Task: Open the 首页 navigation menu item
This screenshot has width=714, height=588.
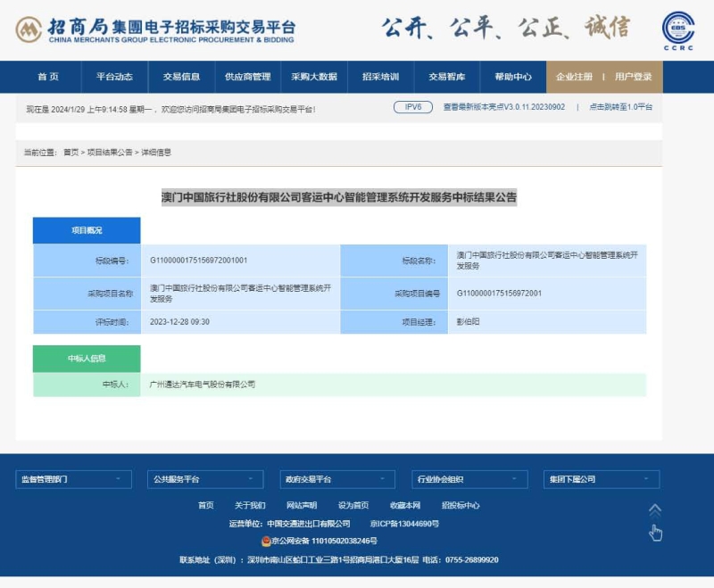Action: coord(48,77)
